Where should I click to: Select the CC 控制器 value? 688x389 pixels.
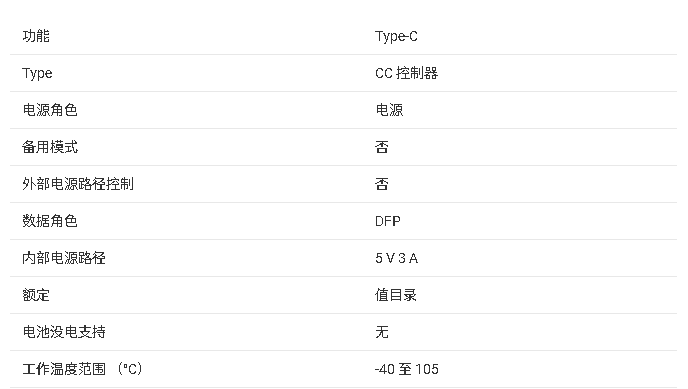coord(407,73)
